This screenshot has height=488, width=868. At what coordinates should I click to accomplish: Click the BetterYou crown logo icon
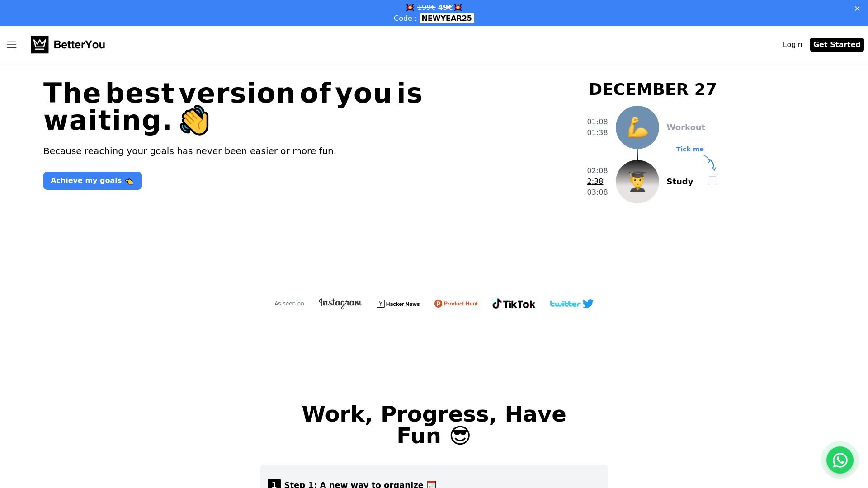coord(39,45)
